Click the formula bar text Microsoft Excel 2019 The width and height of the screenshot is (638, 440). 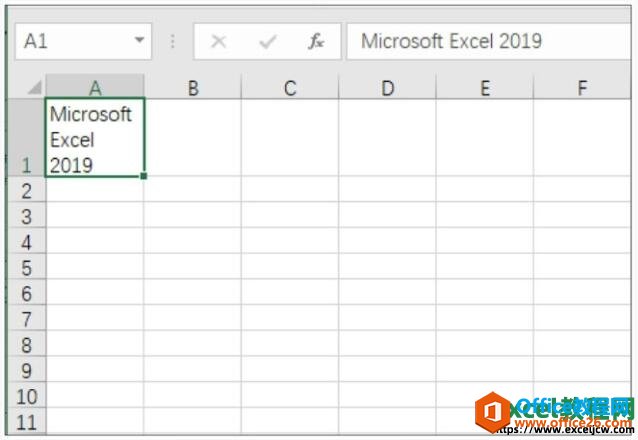click(x=451, y=41)
